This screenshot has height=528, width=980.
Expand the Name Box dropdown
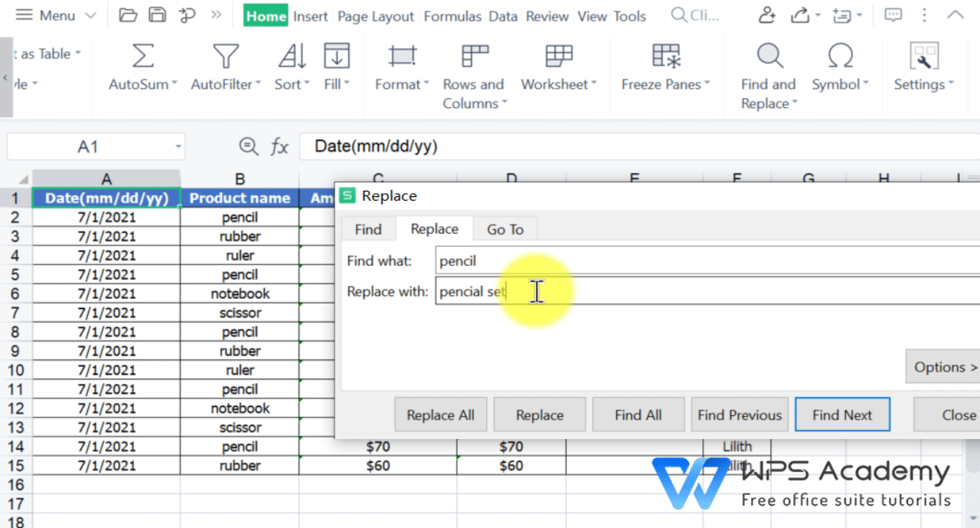pos(179,146)
